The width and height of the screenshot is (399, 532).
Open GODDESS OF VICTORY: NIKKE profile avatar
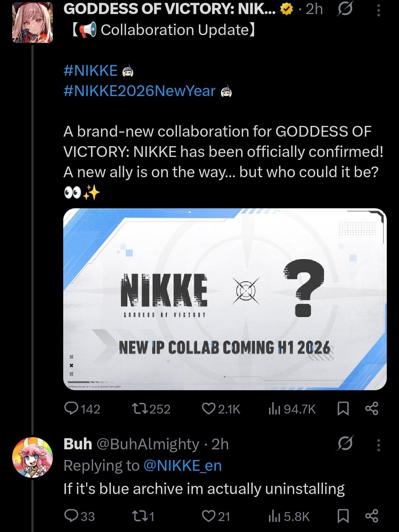coord(33,22)
